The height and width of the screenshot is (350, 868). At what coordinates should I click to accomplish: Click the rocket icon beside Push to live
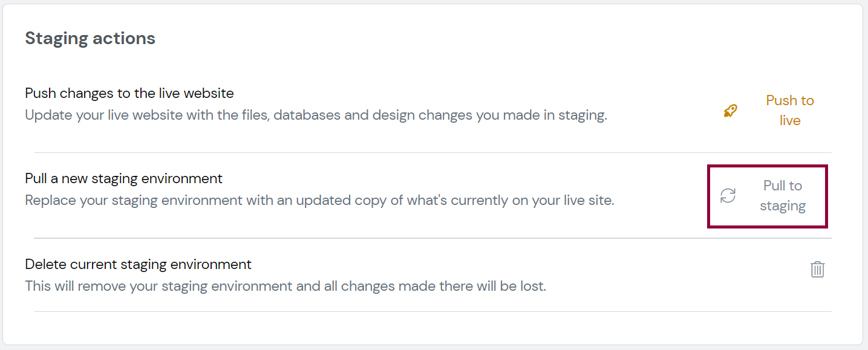731,111
